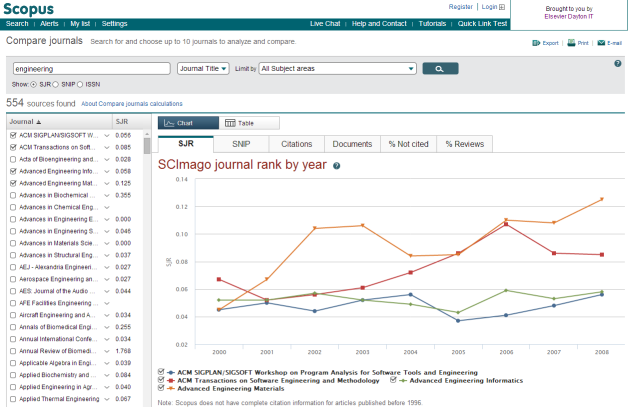628x407 pixels.
Task: Select the ISSN radio button
Action: tap(80, 85)
